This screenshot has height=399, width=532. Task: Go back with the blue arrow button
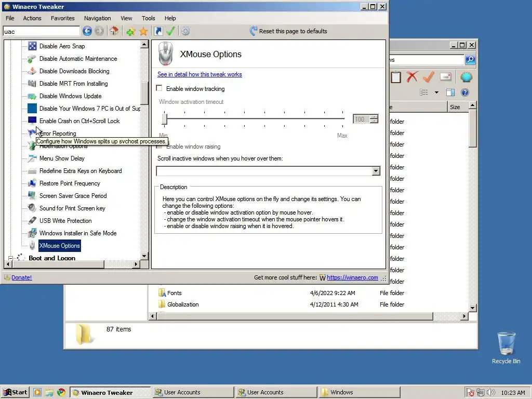(x=87, y=31)
